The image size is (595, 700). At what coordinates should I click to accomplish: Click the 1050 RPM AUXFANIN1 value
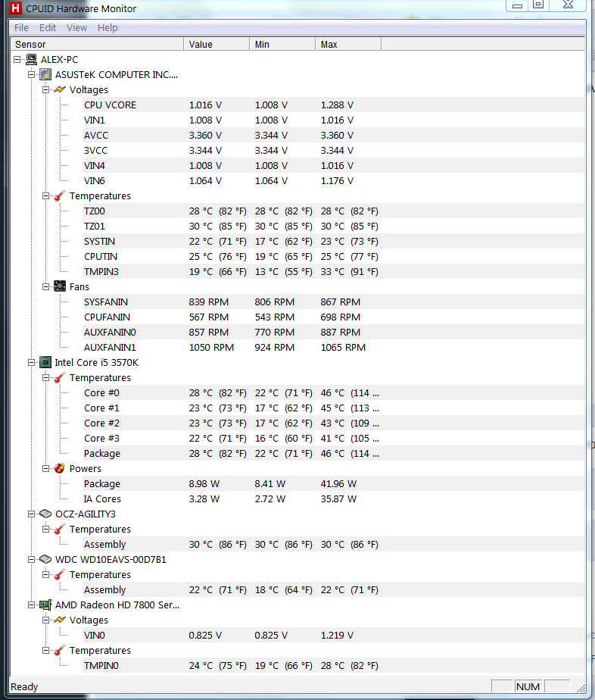point(211,347)
